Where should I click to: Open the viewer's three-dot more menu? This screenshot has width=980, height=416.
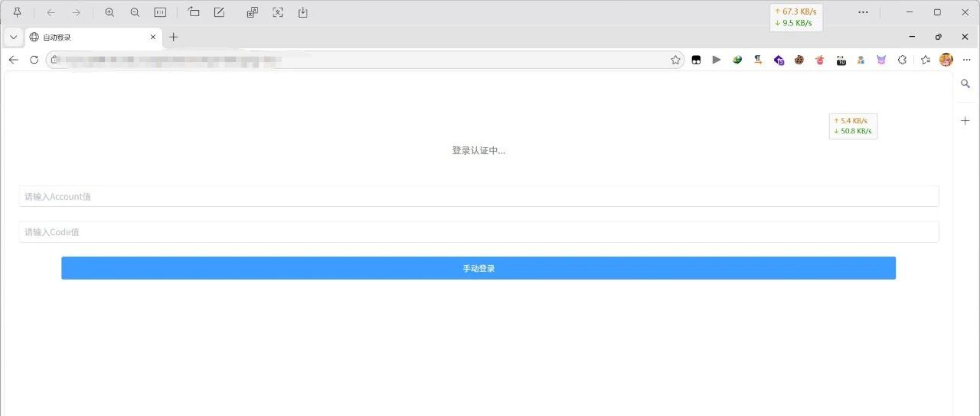pyautogui.click(x=863, y=12)
